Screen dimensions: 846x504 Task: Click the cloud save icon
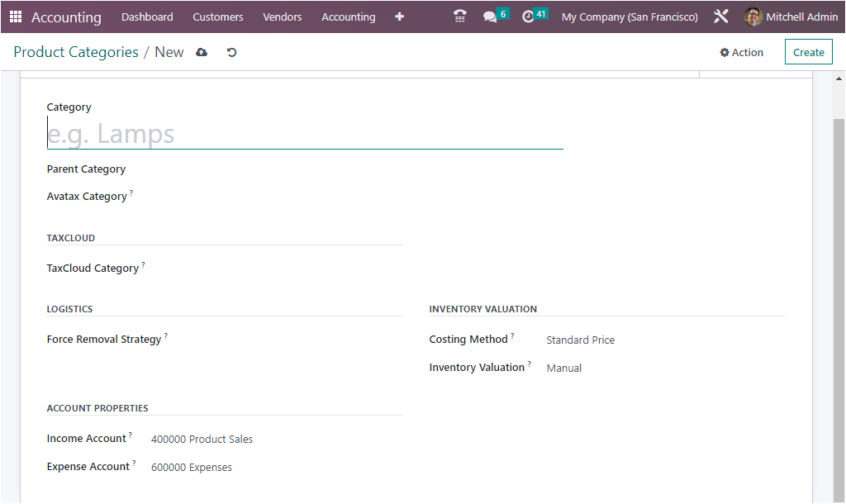point(202,52)
